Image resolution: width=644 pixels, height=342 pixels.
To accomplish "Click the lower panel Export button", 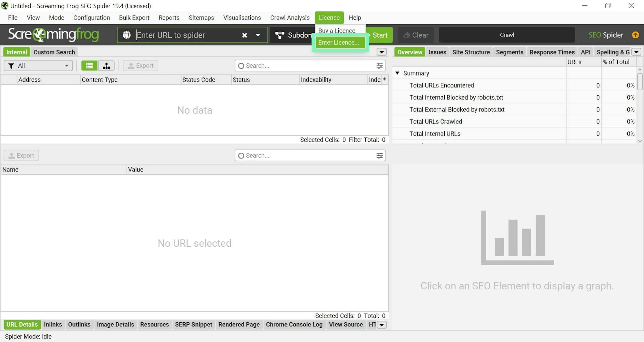I will pyautogui.click(x=21, y=155).
